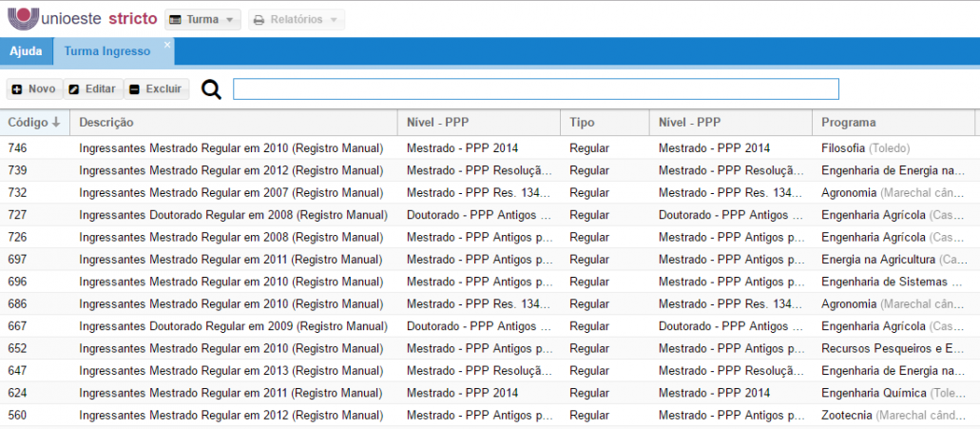The height and width of the screenshot is (429, 980).
Task: Switch to the Ajuda tab
Action: [26, 51]
